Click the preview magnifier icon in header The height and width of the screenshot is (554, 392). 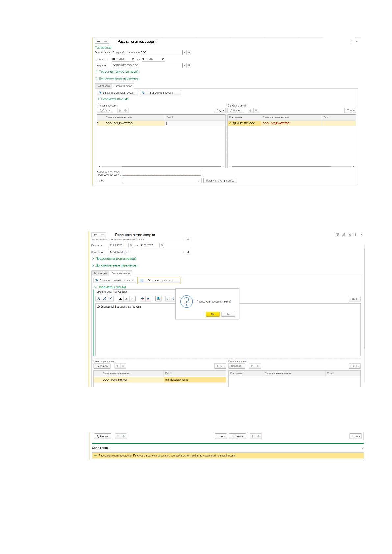click(350, 235)
